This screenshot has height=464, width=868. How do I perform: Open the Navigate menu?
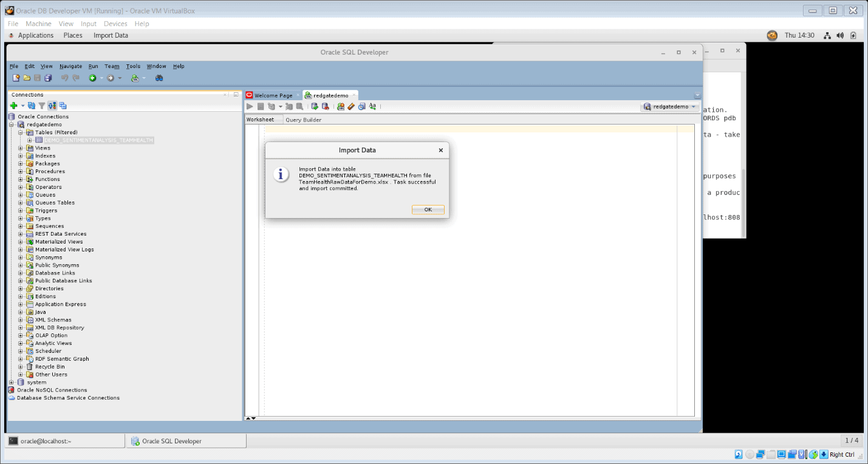(70, 66)
